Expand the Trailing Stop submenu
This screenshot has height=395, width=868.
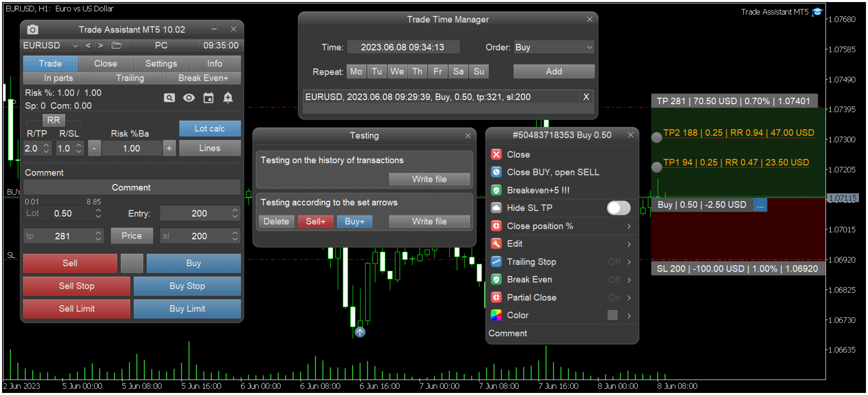coord(629,262)
